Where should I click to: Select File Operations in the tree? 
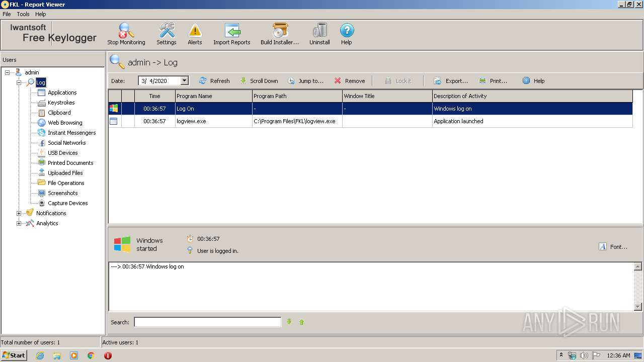(x=66, y=183)
